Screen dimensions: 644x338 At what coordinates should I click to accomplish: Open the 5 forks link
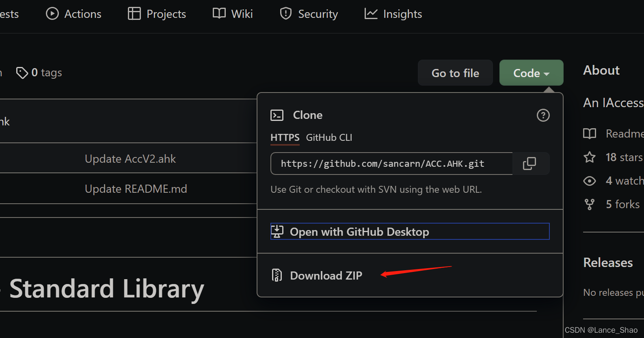623,204
